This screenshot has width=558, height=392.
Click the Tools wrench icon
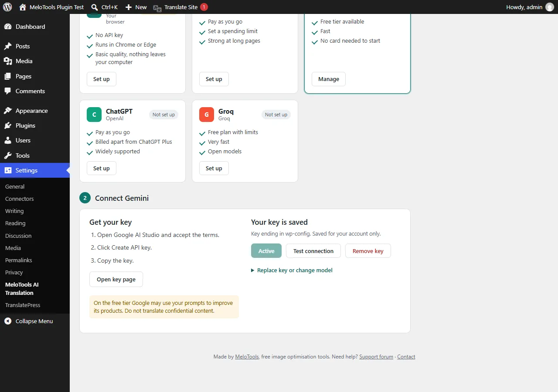(x=8, y=155)
